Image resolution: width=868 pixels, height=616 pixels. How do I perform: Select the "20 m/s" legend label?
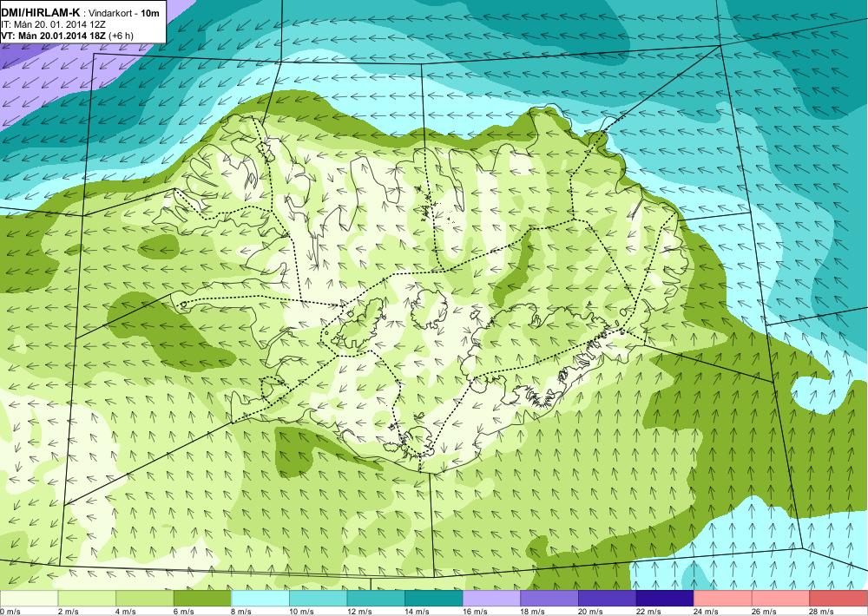coord(590,612)
